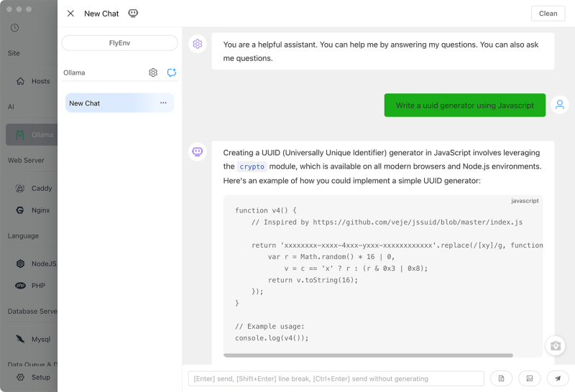The width and height of the screenshot is (575, 392).
Task: Select Ollama in the sidebar
Action: [x=32, y=135]
